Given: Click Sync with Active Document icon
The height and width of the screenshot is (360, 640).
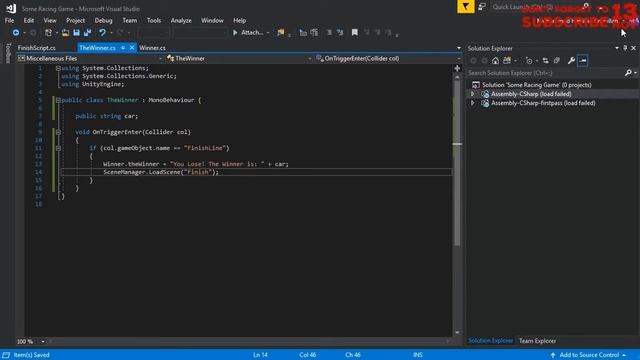Looking at the screenshot, I should (545, 61).
